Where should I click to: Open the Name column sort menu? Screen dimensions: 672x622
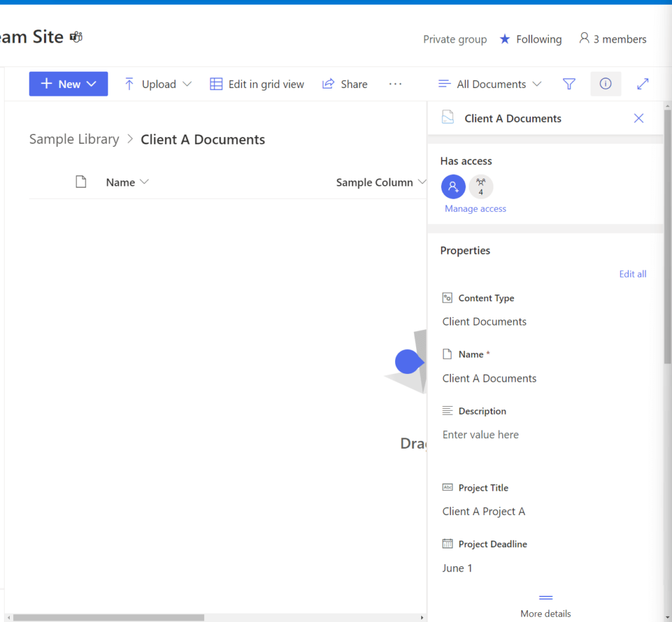tap(127, 182)
